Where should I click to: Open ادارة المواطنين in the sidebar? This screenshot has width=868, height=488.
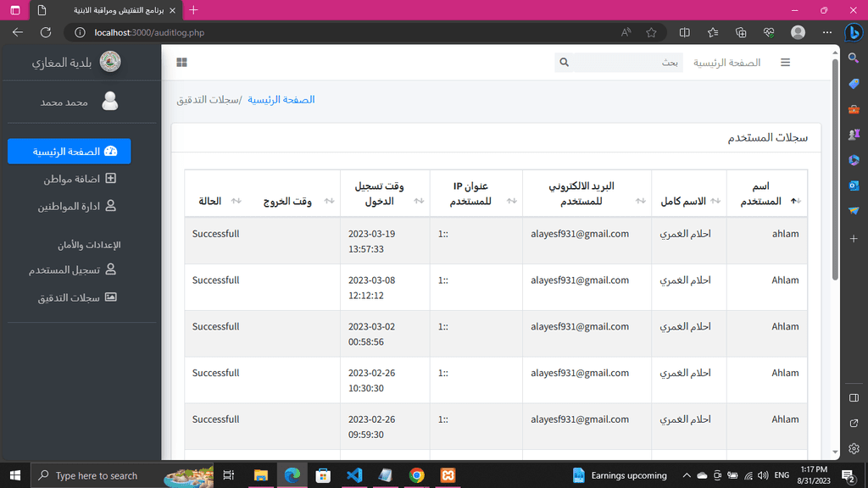[76, 207]
